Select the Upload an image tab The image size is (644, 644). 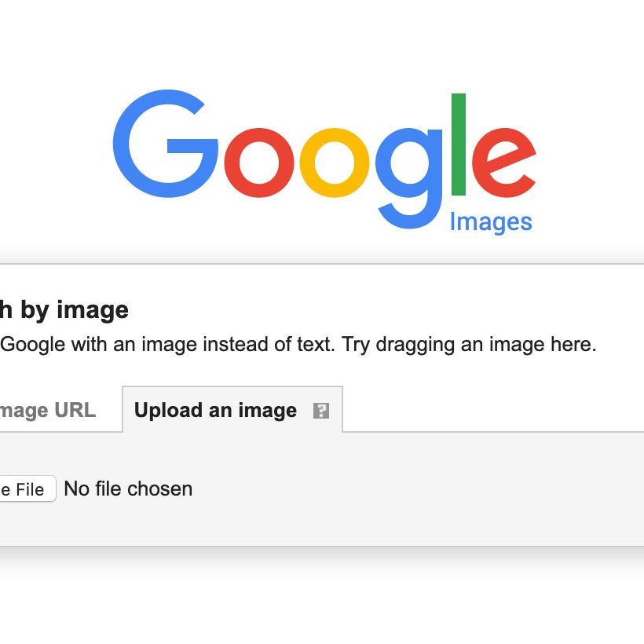(216, 410)
